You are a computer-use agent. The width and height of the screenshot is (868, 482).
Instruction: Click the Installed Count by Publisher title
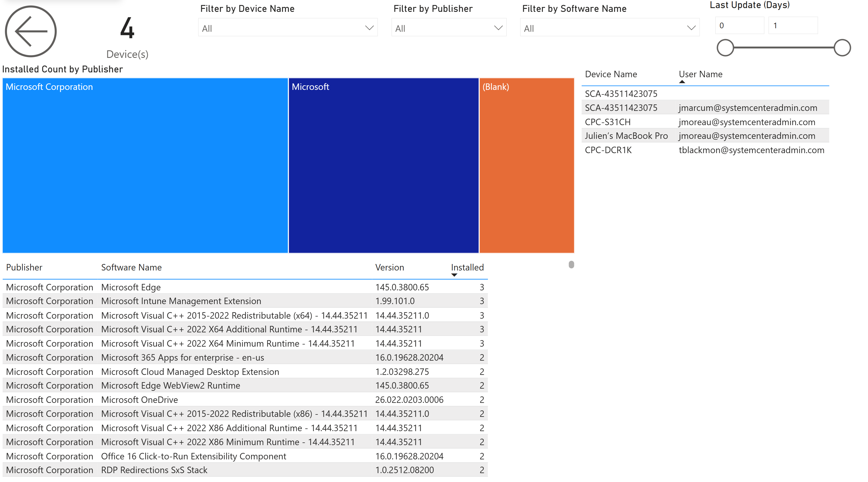62,69
